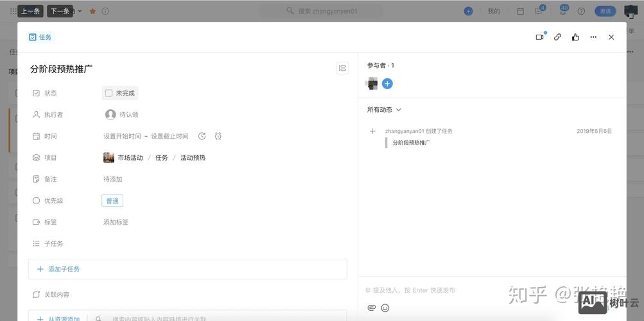
Task: Click the plus icon beside activity entry
Action: click(372, 132)
